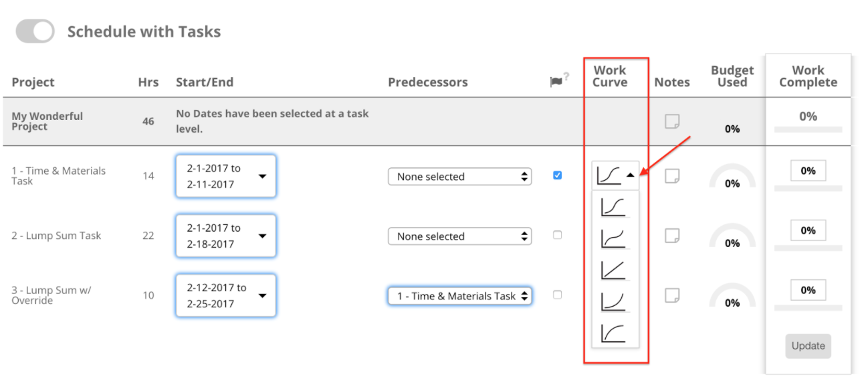Open the note for Time & Materials Task
The width and height of the screenshot is (868, 391).
671,175
